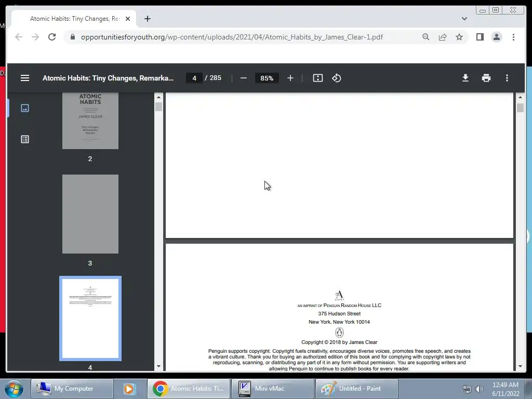This screenshot has width=532, height=399.
Task: Open Chrome three-dot menu
Action: (513, 37)
